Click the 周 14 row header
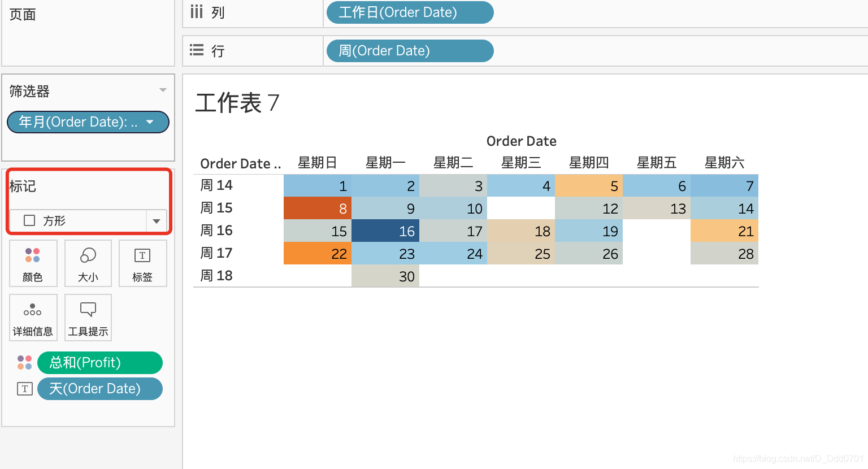 coord(216,185)
